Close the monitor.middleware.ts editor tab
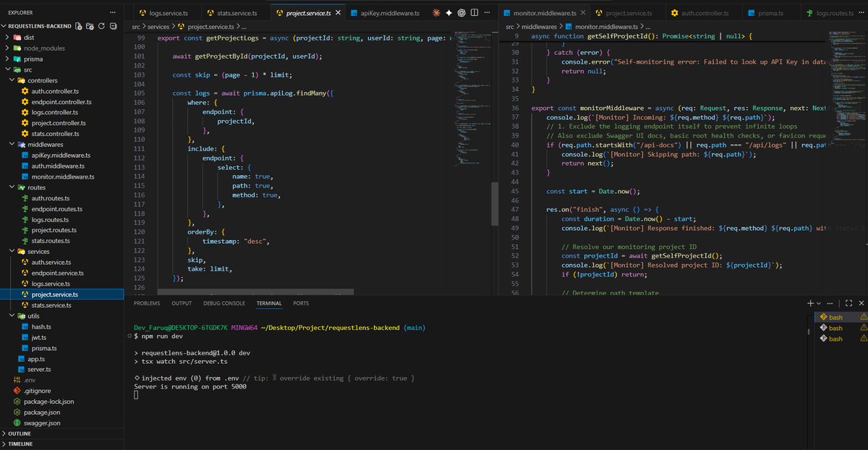 584,13
